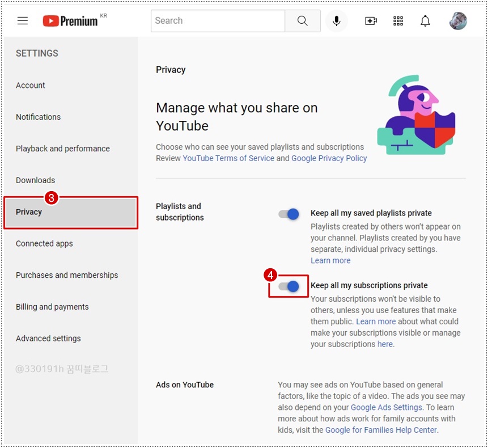Focus the Search input field

click(218, 21)
